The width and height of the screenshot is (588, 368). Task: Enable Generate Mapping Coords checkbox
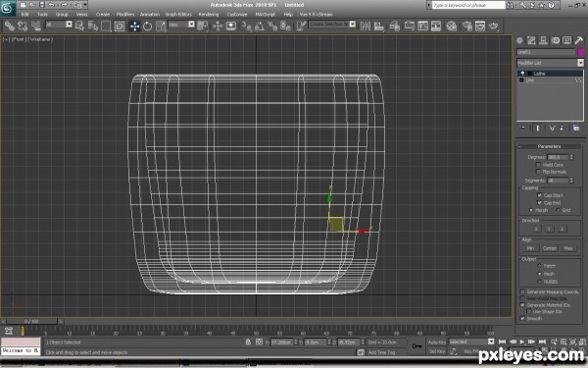(x=522, y=291)
